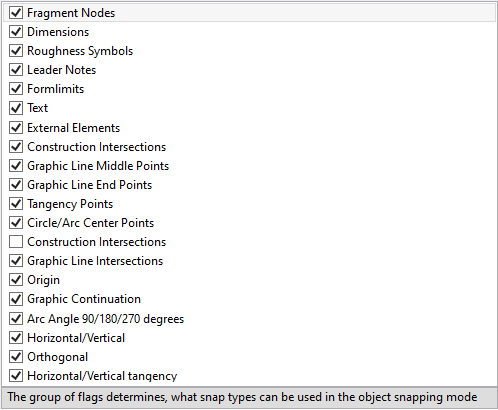This screenshot has height=410, width=498.
Task: Uncheck the checked Construction Intersections box
Action: tap(16, 147)
